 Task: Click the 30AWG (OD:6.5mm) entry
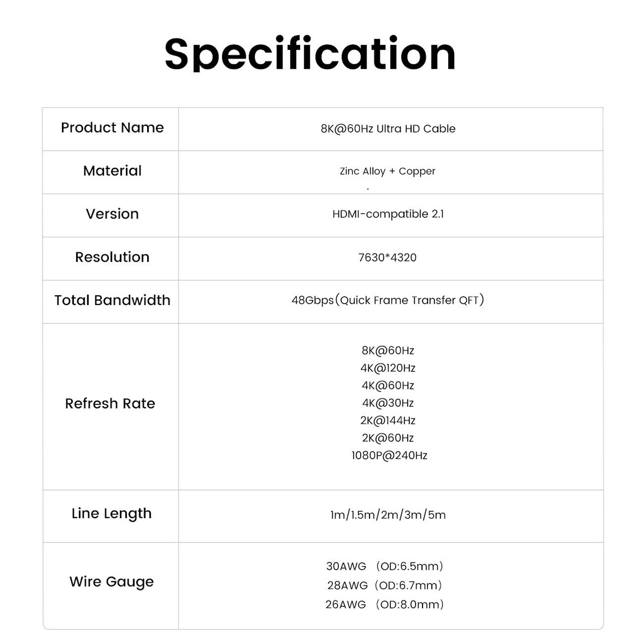384,566
